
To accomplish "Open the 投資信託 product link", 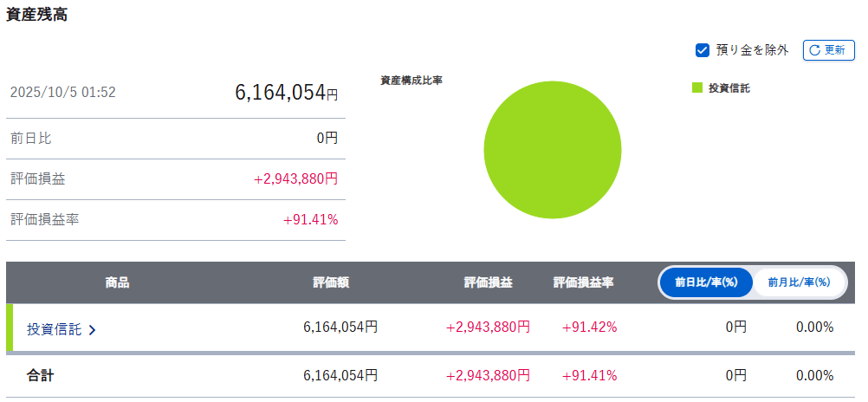I will point(54,329).
